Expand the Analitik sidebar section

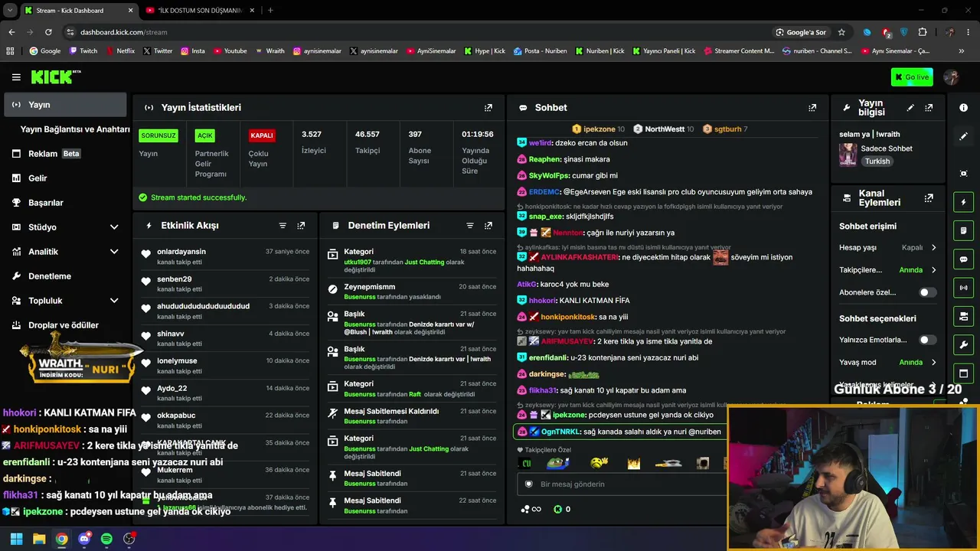click(x=114, y=252)
